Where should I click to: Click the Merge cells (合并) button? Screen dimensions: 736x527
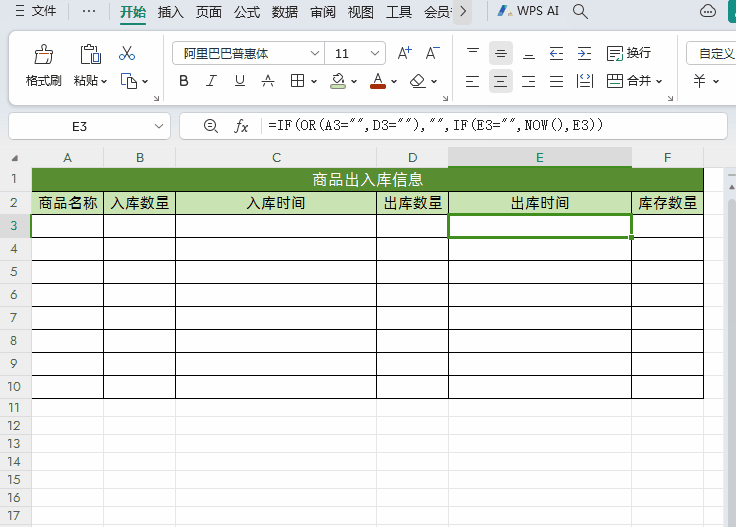click(629, 81)
